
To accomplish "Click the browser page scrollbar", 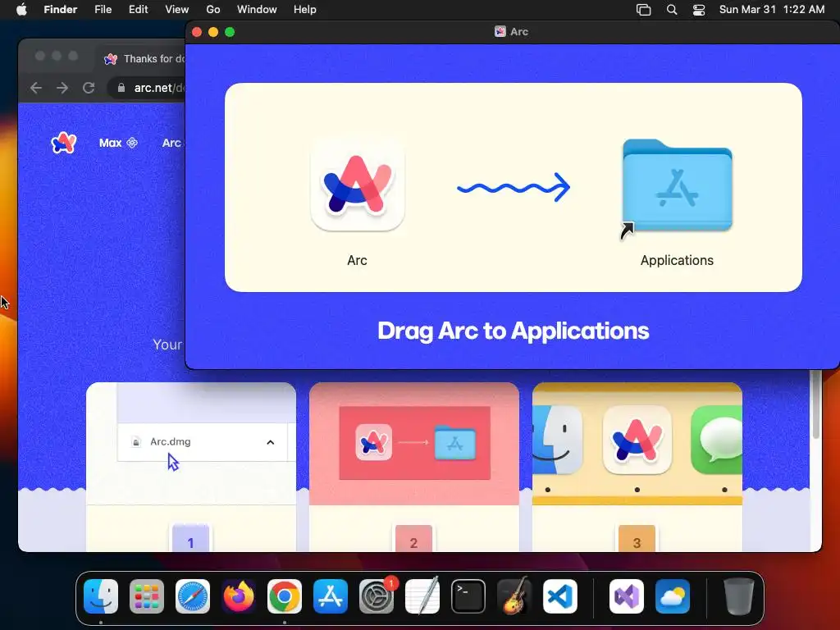I will click(816, 405).
